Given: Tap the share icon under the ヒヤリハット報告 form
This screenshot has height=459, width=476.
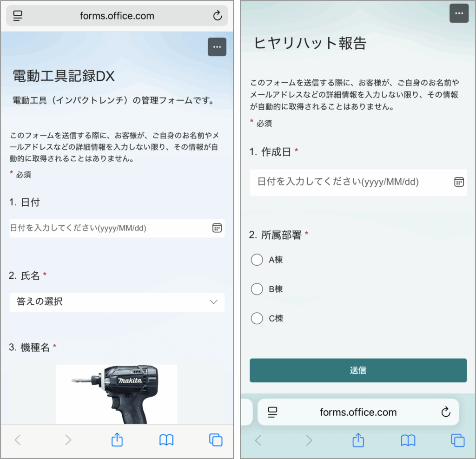Looking at the screenshot, I should tap(357, 440).
